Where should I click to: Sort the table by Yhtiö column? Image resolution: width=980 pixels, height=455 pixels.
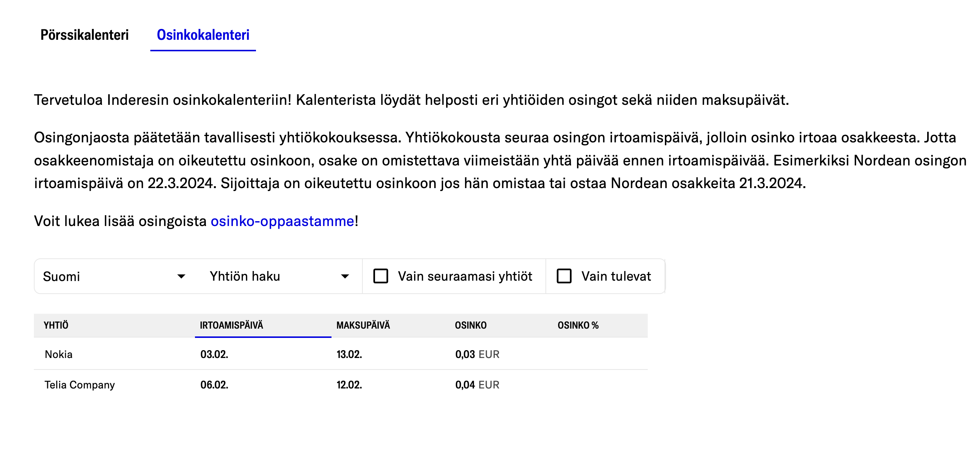pos(56,325)
